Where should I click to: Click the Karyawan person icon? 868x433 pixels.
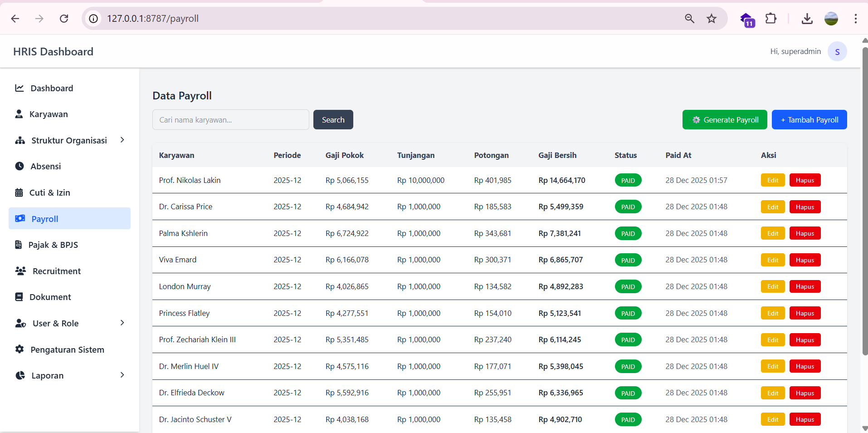point(19,114)
